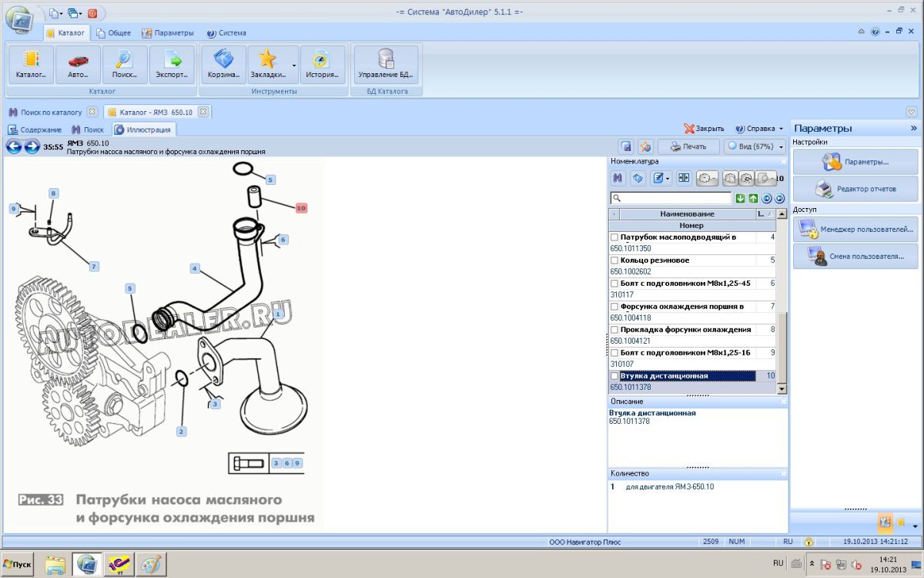The width and height of the screenshot is (924, 578).
Task: Click Закрыть button
Action: click(704, 129)
